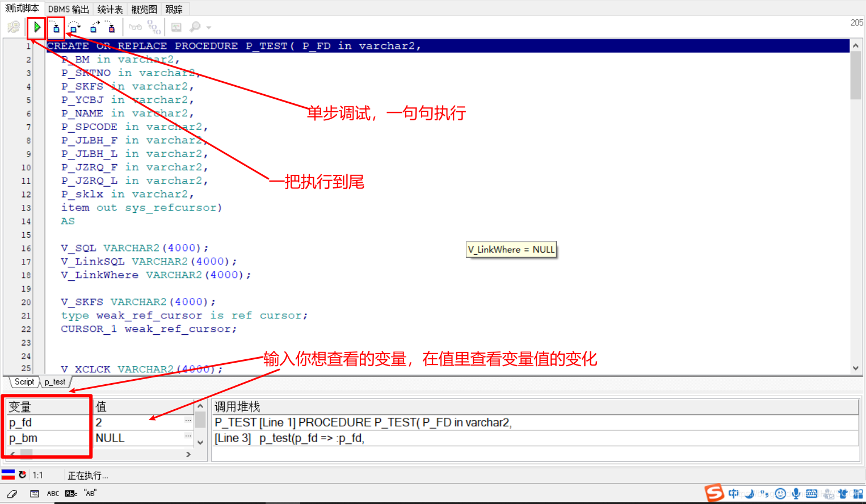Click the 正在执行... status text
Image resolution: width=866 pixels, height=504 pixels.
tap(88, 476)
